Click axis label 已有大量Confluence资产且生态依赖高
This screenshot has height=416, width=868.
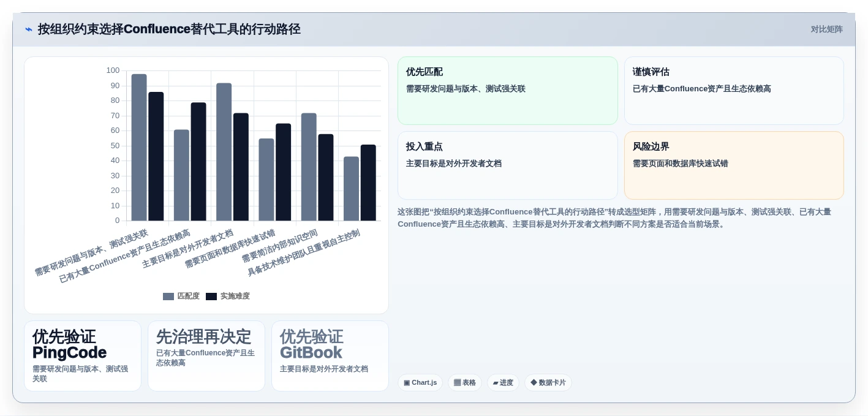coord(124,256)
